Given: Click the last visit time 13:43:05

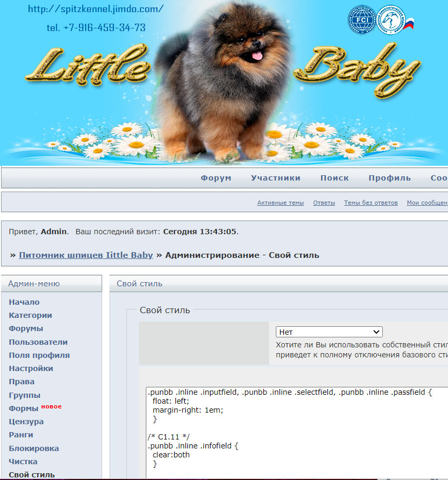Looking at the screenshot, I should click(x=218, y=232).
